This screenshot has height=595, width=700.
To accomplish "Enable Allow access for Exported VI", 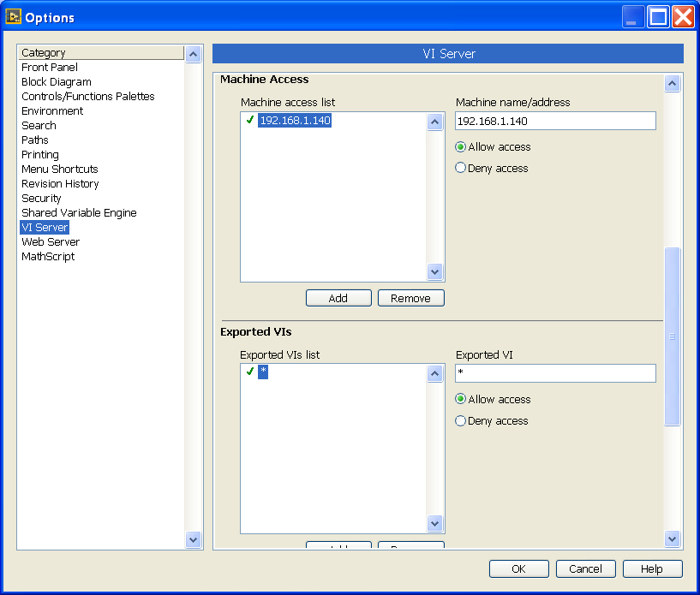I will click(x=461, y=400).
